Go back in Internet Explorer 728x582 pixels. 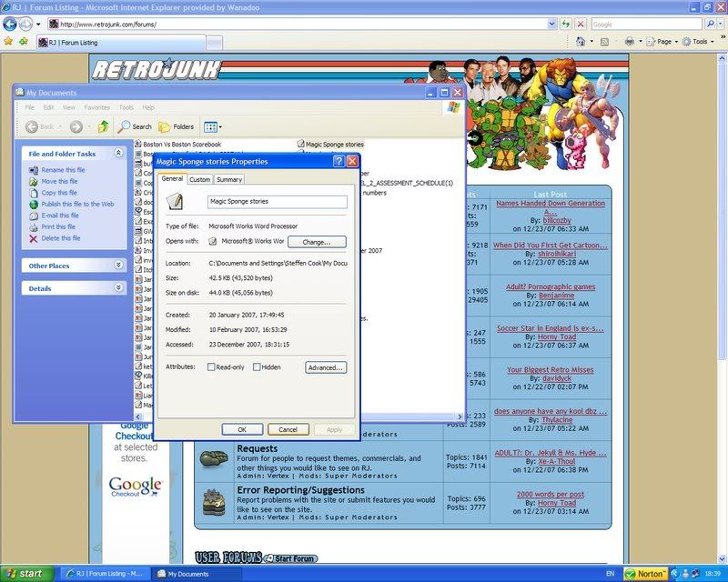[x=10, y=24]
